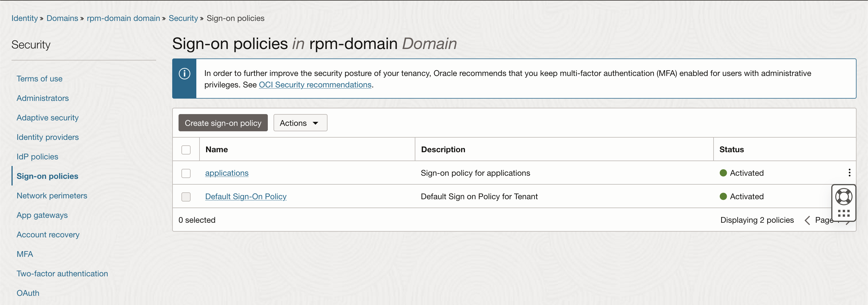The height and width of the screenshot is (305, 868).
Task: Go to the previous page of policies
Action: tap(807, 220)
